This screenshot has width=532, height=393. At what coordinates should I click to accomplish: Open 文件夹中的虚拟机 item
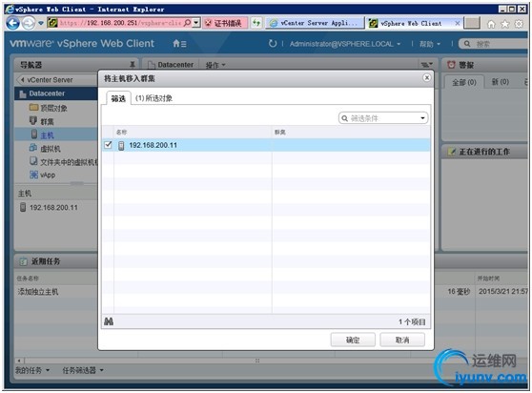pyautogui.click(x=69, y=162)
